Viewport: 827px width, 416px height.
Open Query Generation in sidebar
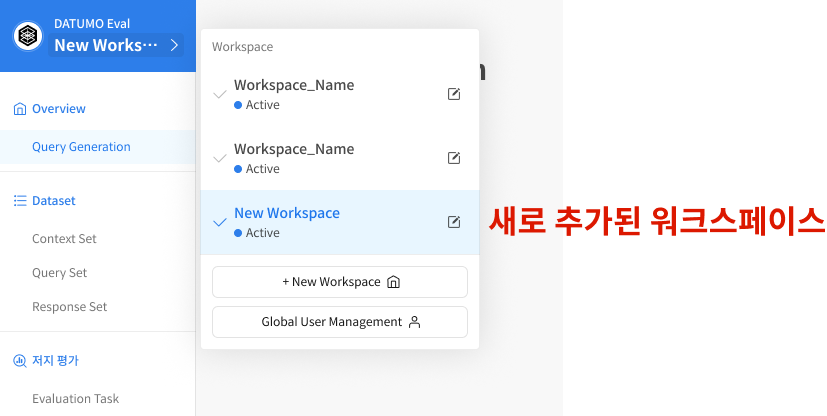click(81, 147)
